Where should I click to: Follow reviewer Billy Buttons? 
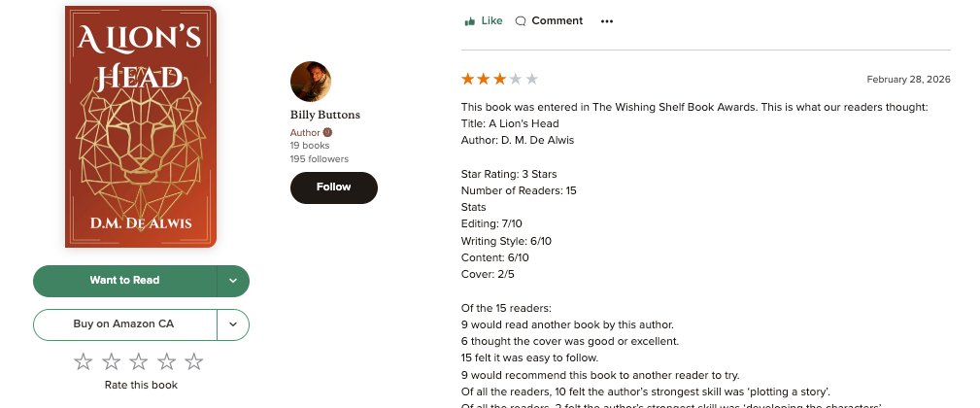pos(333,187)
